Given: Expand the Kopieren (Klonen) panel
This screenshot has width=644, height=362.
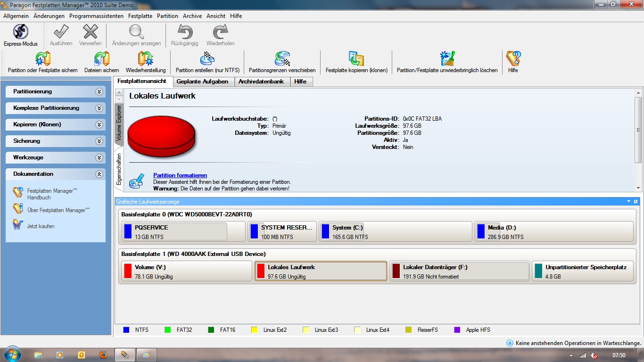Looking at the screenshot, I should pyautogui.click(x=99, y=124).
